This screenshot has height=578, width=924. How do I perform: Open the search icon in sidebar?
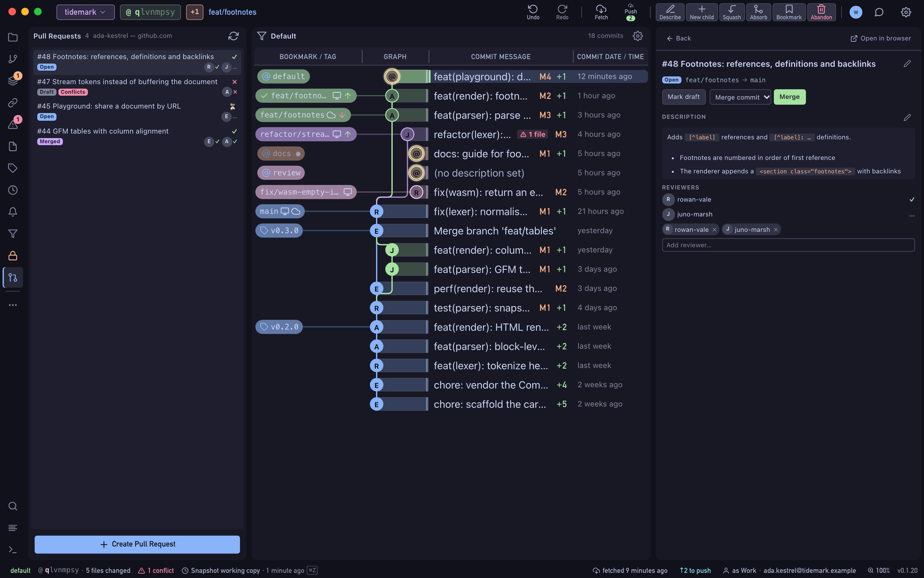pos(13,506)
